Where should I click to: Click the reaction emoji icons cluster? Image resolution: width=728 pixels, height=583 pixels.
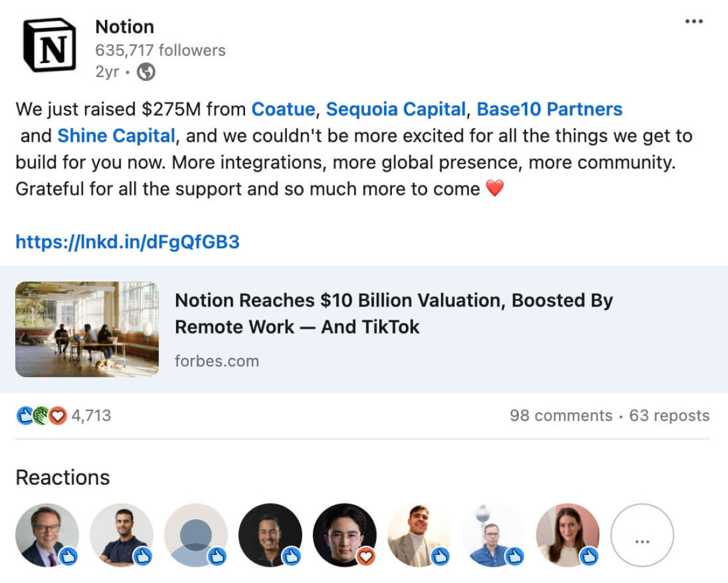click(41, 416)
